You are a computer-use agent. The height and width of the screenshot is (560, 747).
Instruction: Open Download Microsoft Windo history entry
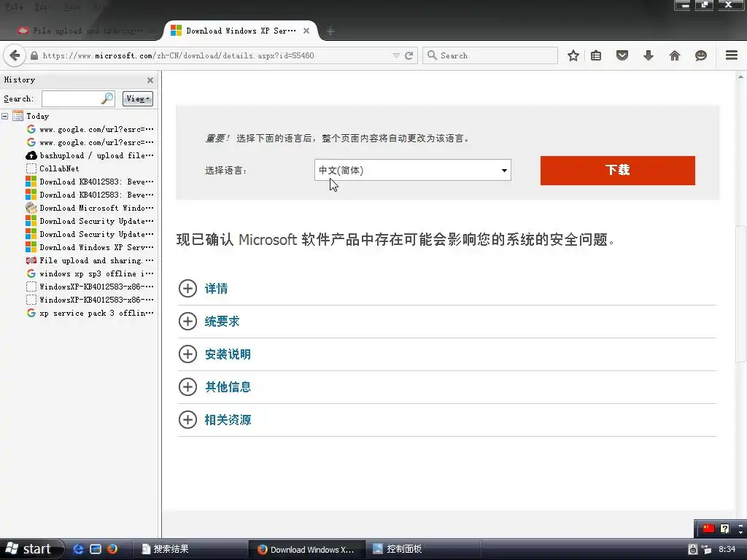coord(90,208)
